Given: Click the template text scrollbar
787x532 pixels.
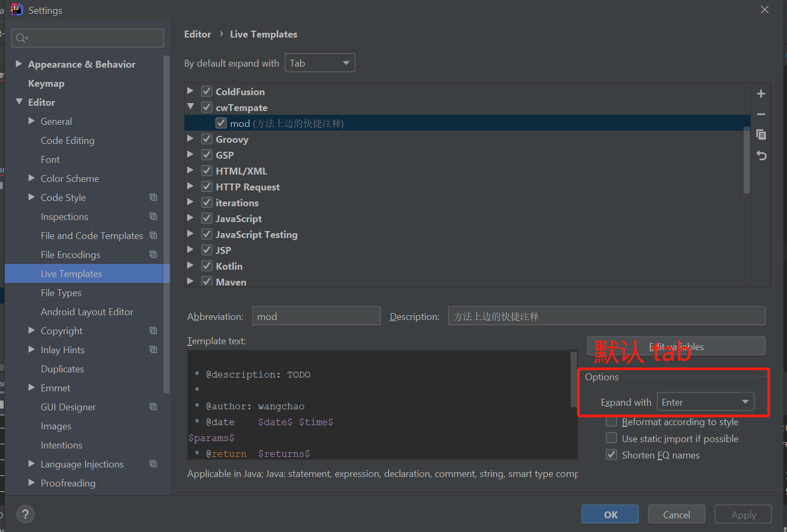Looking at the screenshot, I should click(574, 379).
